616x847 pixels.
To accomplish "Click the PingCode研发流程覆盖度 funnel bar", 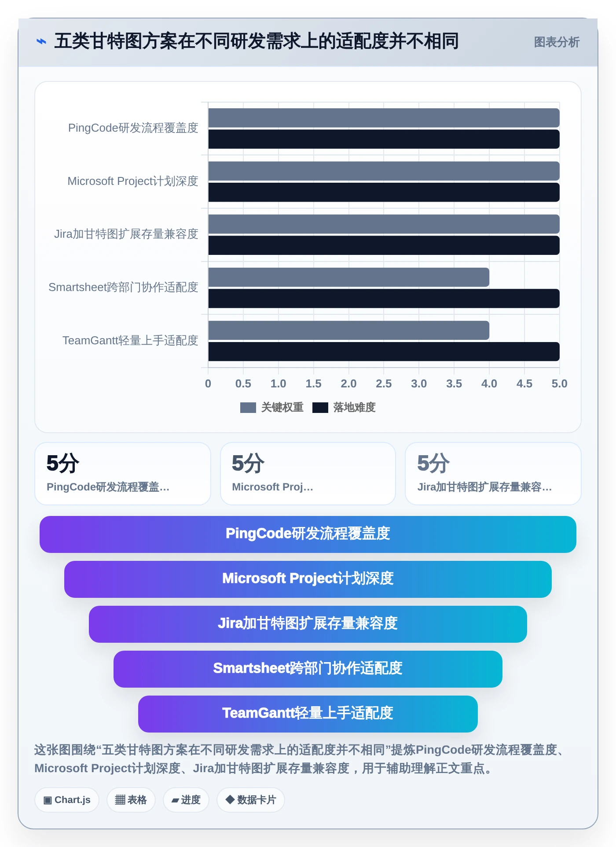I will (x=308, y=534).
